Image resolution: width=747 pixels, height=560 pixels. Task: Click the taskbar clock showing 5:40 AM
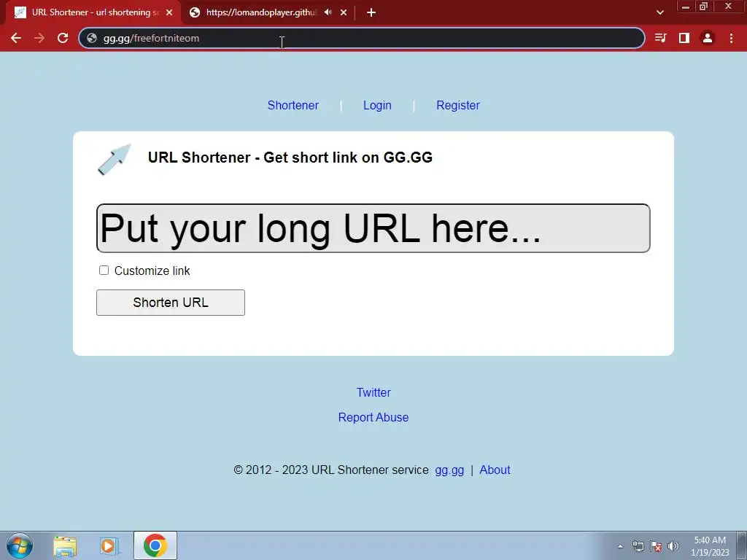coord(710,546)
